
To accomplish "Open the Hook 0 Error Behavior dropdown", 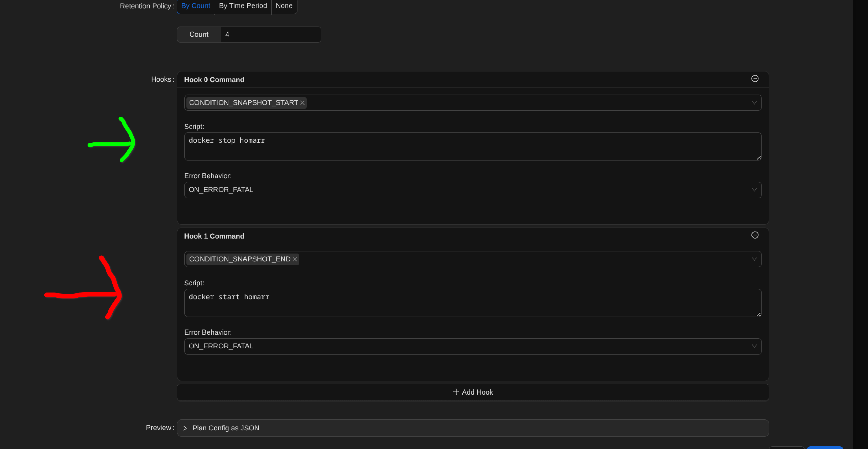I will pyautogui.click(x=472, y=190).
